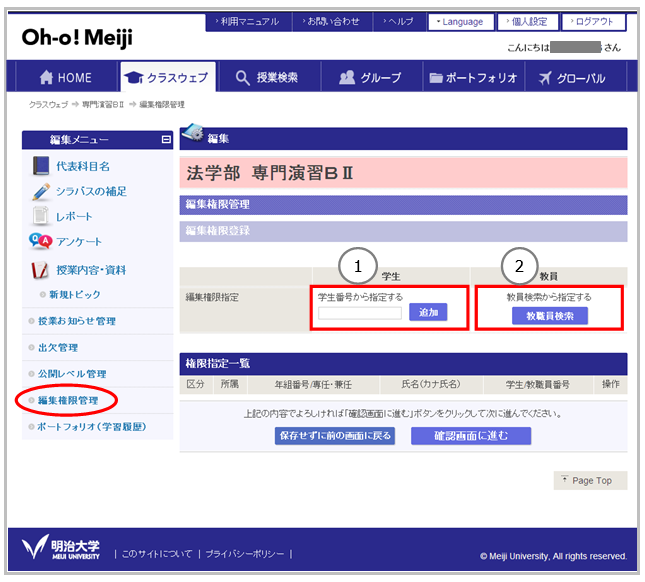Click the Page Top button
This screenshot has width=645, height=582.
click(590, 480)
